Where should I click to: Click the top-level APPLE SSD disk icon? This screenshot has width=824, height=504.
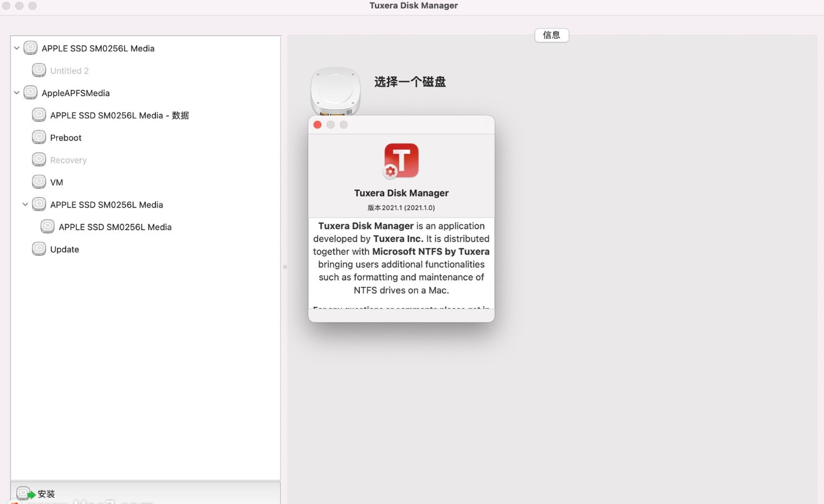pos(30,48)
